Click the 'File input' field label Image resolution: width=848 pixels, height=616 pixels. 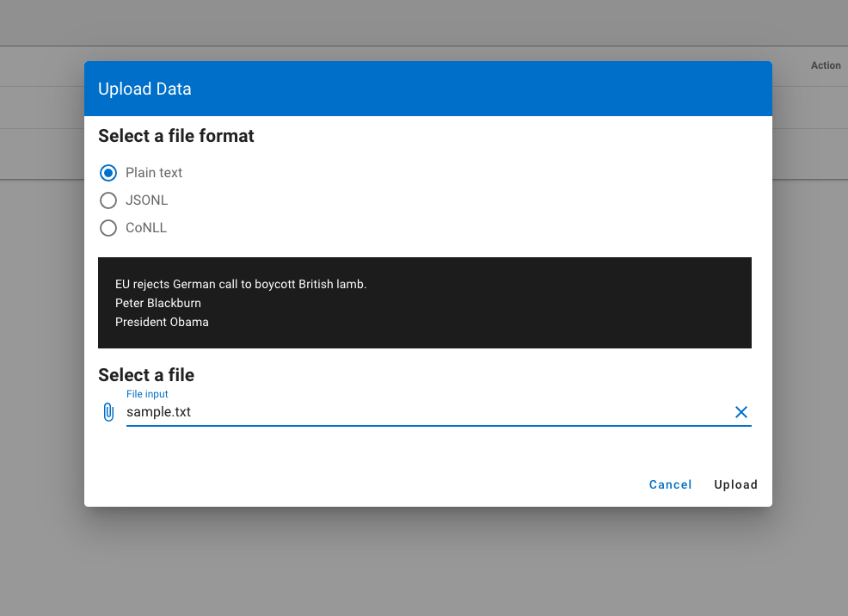coord(147,394)
